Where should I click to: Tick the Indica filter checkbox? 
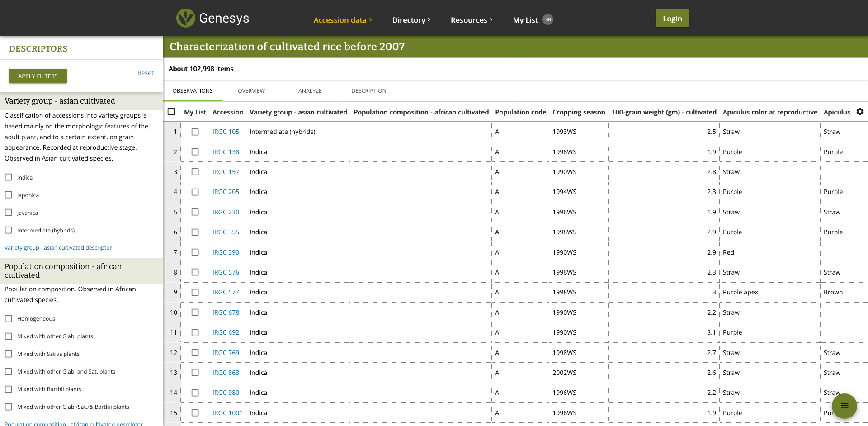9,177
